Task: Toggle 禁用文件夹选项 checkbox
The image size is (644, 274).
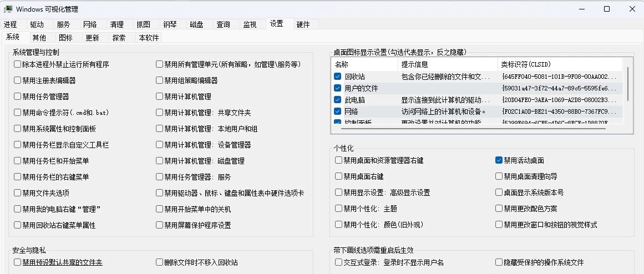Action: click(17, 192)
